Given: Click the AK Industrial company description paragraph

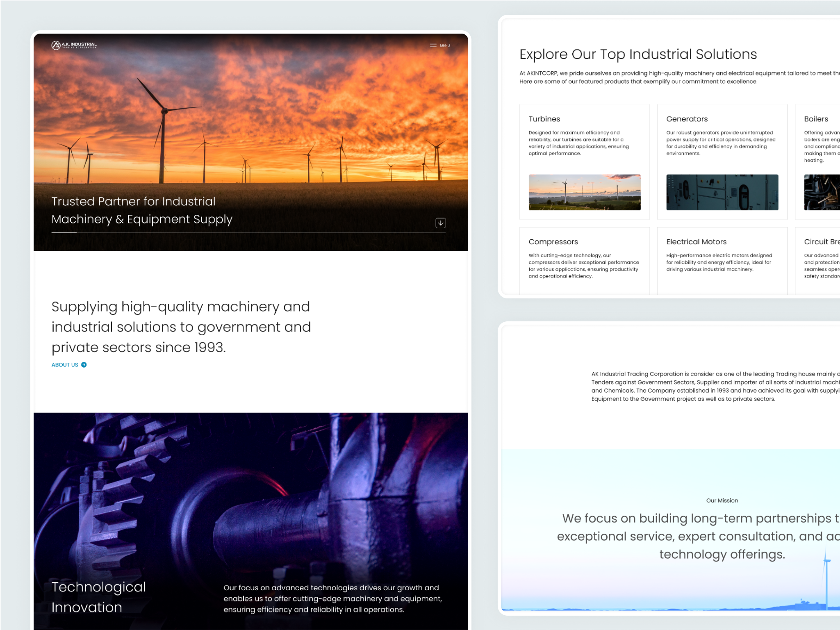Looking at the screenshot, I should (713, 386).
